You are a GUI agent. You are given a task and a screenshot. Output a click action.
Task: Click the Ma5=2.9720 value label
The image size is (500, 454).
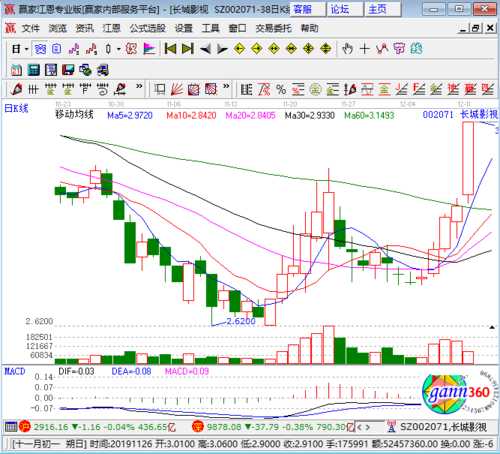pos(130,116)
